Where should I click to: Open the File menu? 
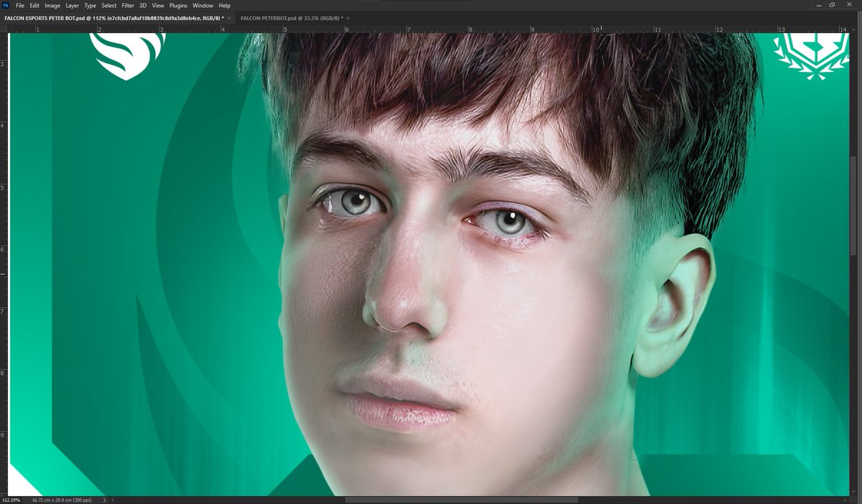(20, 5)
